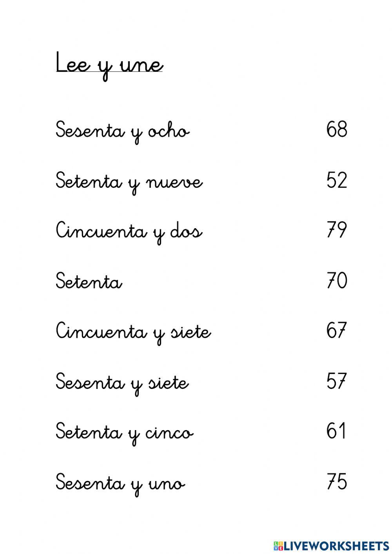Screen dimensions: 392x554
Task: Click the word Lee in the heading
Action: click(x=73, y=64)
